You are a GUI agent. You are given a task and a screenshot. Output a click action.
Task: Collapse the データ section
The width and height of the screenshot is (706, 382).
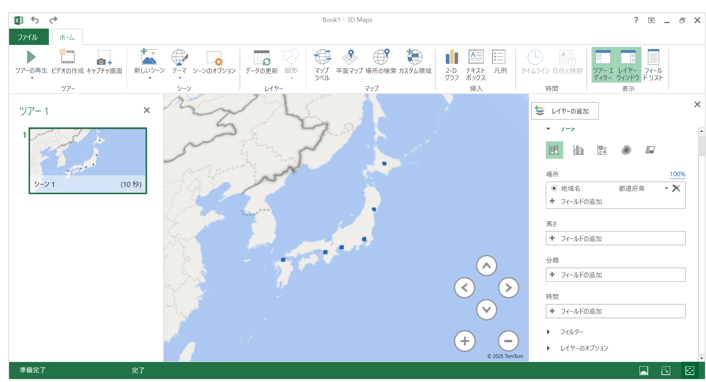(548, 129)
